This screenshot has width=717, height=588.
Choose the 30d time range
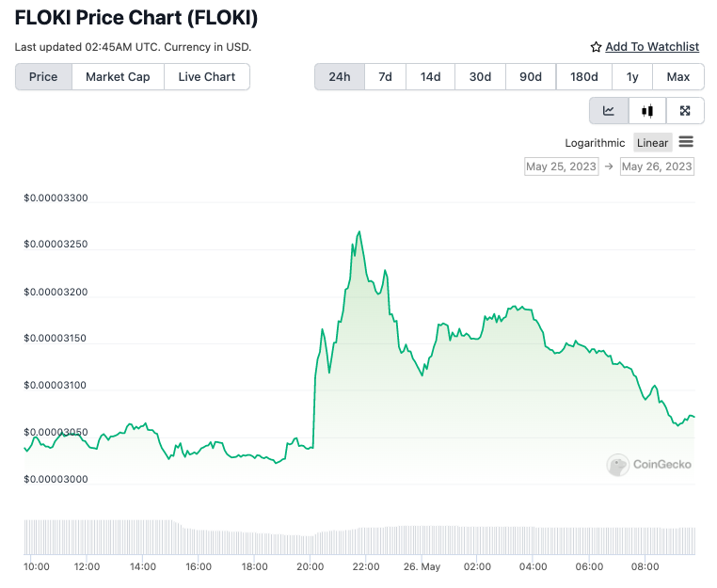pos(480,77)
